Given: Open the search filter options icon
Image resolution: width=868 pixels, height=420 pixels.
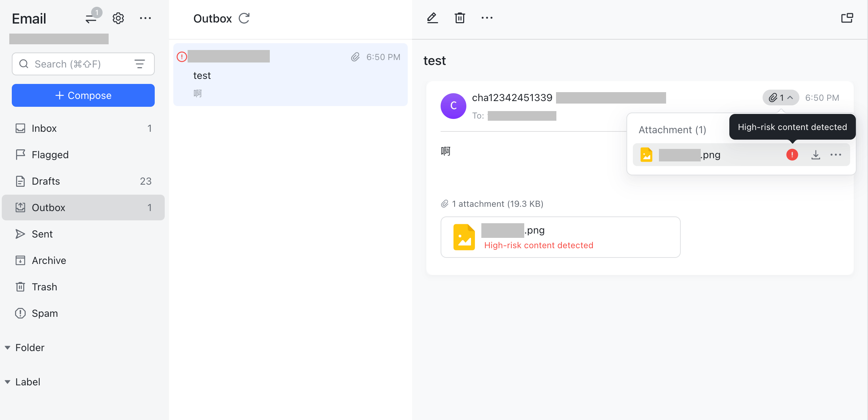Looking at the screenshot, I should [140, 64].
